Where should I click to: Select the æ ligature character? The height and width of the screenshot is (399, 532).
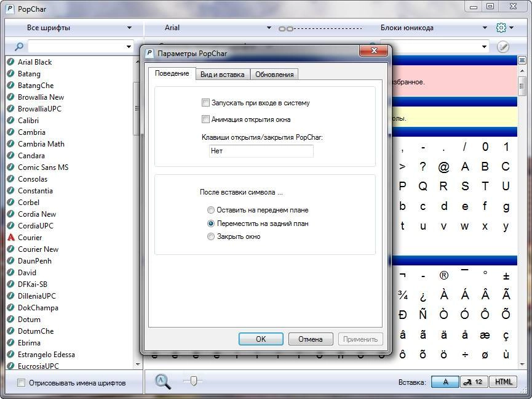coord(485,335)
